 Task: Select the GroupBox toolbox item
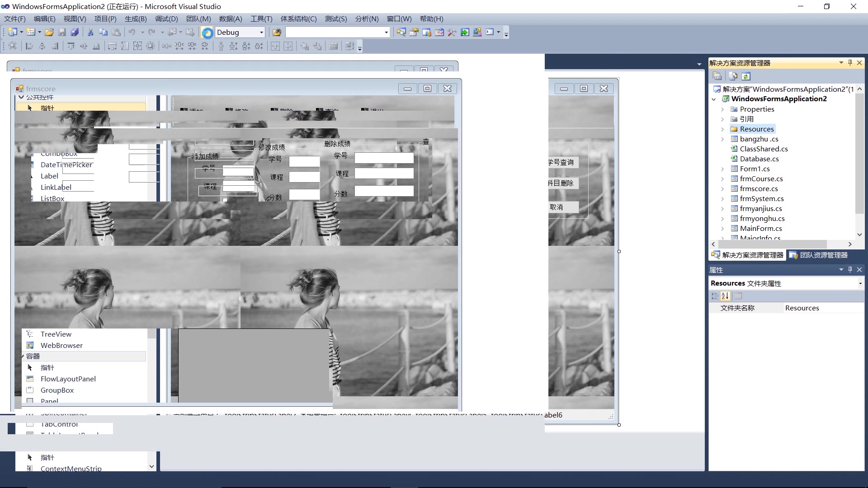pos(57,390)
